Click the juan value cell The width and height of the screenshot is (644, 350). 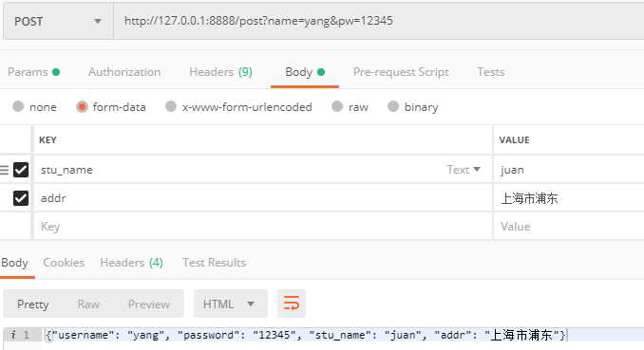[x=569, y=170]
